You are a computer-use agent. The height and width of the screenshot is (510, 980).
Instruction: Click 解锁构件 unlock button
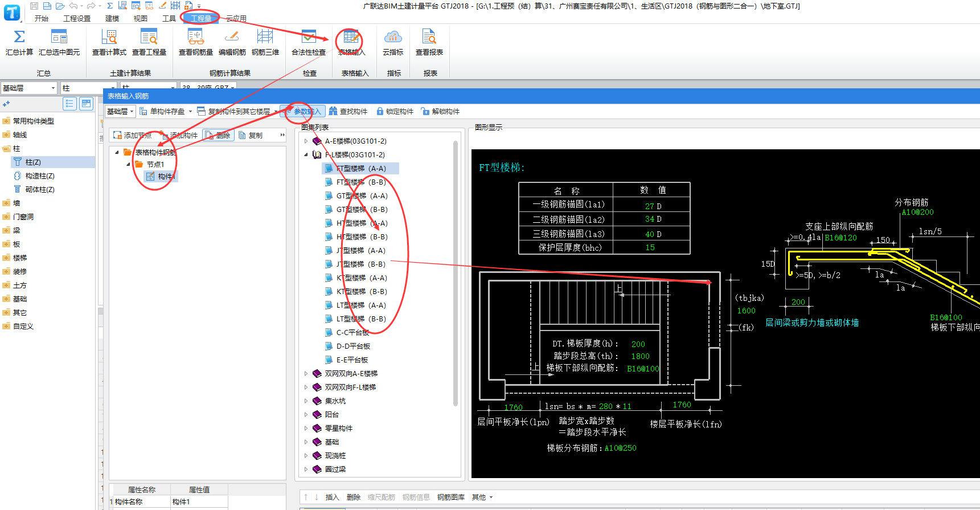click(x=440, y=111)
